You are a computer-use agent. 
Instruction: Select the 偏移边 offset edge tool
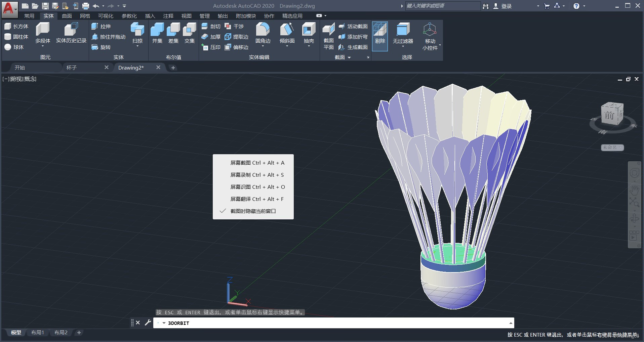(237, 47)
